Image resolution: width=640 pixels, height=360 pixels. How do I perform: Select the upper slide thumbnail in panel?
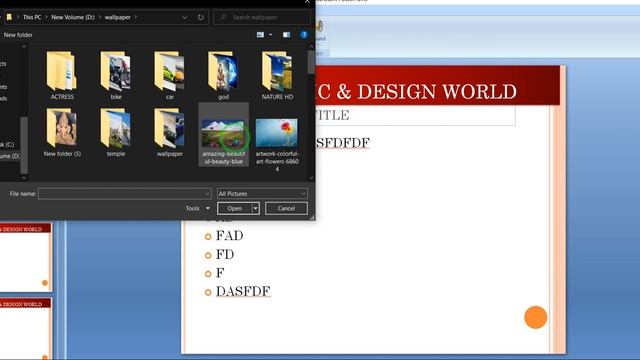click(25, 257)
